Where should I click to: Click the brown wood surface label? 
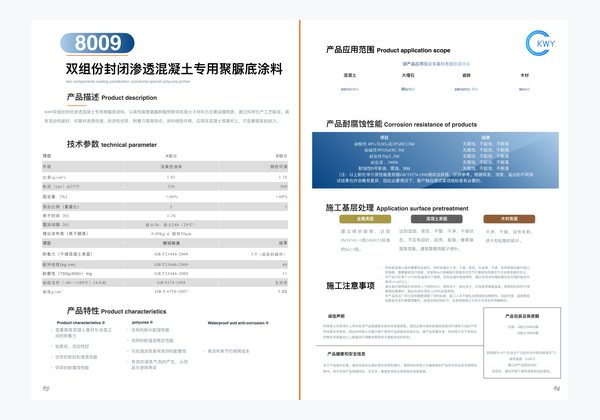click(509, 219)
